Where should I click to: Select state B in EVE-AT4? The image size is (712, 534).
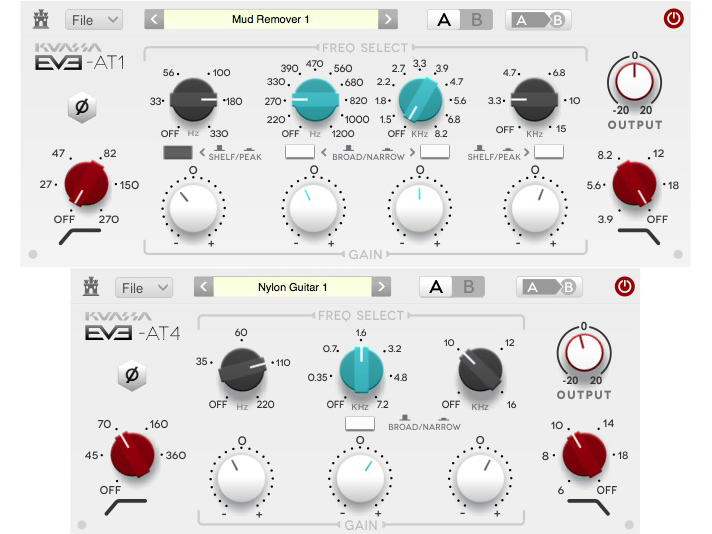point(469,287)
